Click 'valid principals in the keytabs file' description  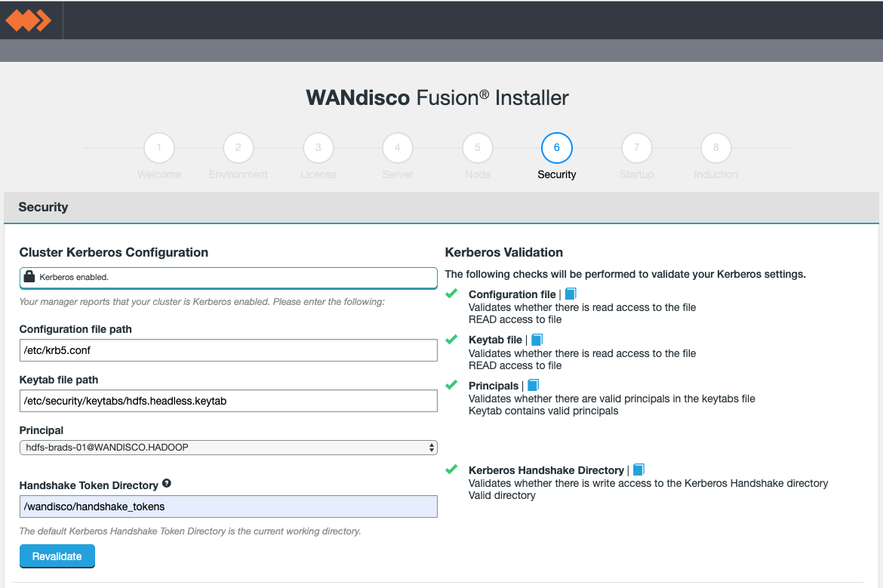coord(611,399)
